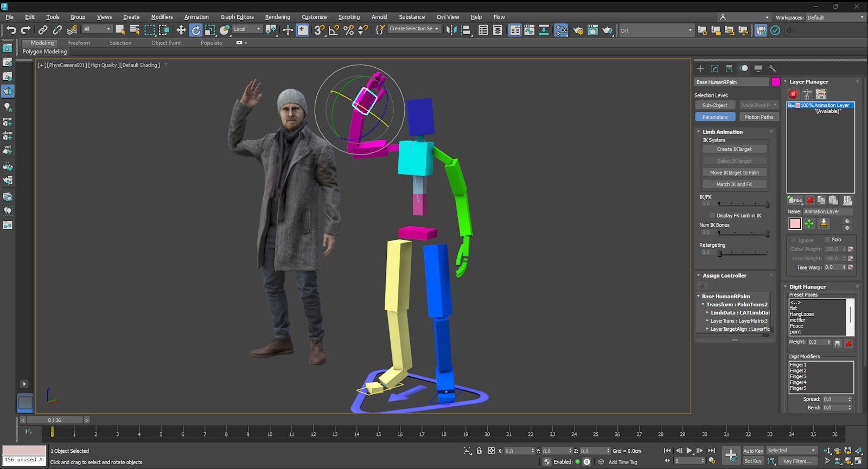Toggle Display FK Limb in IK checkbox
Screen dimensions: 868x469
[712, 215]
